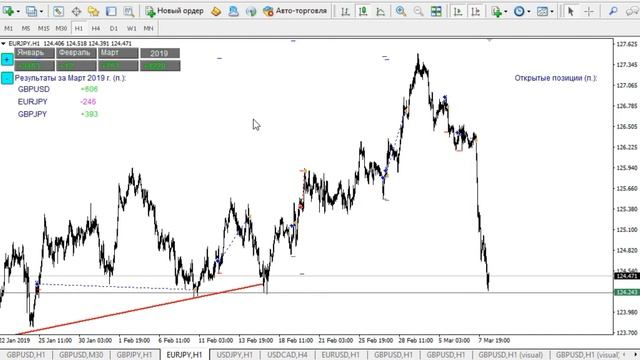The height and width of the screenshot is (360, 640).
Task: Click the current price label 124.471
Action: 627,276
